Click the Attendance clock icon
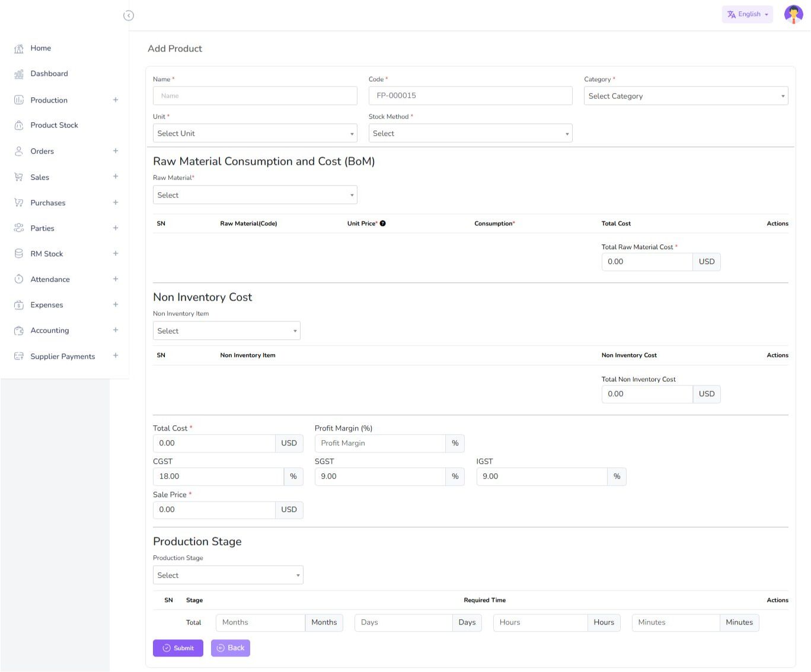Screen dimensions: 811x672 pyautogui.click(x=19, y=279)
